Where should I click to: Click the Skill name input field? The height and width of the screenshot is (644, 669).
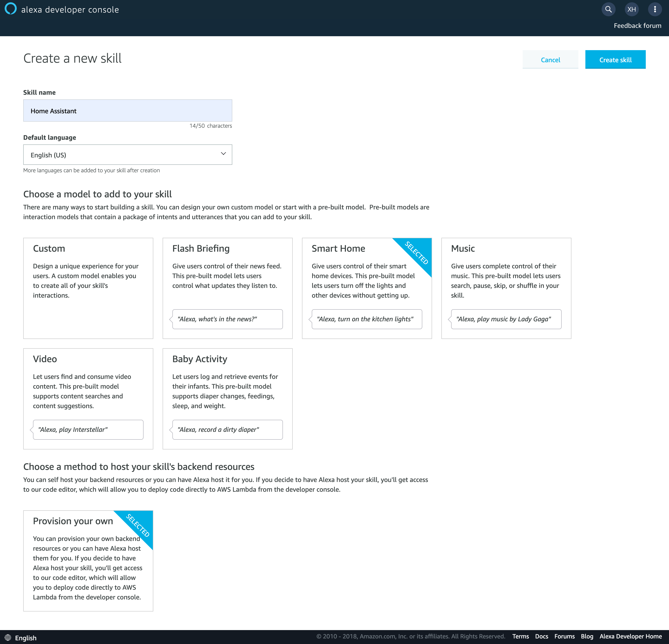(x=128, y=111)
